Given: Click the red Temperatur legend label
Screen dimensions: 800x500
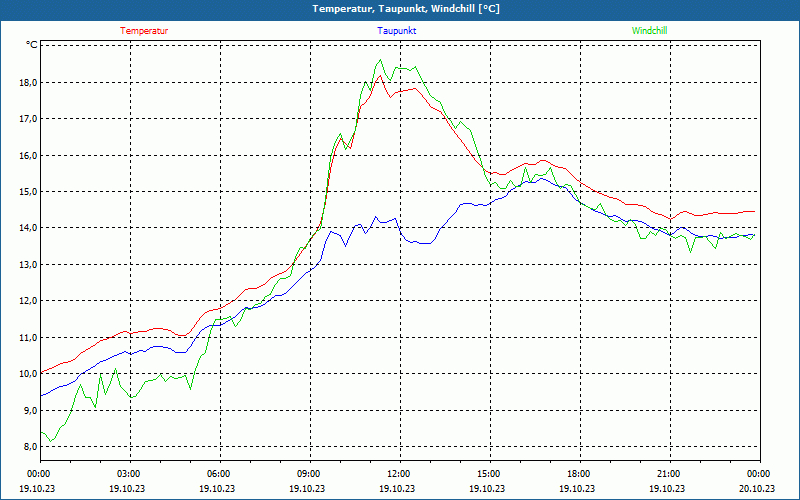Looking at the screenshot, I should pos(144,31).
